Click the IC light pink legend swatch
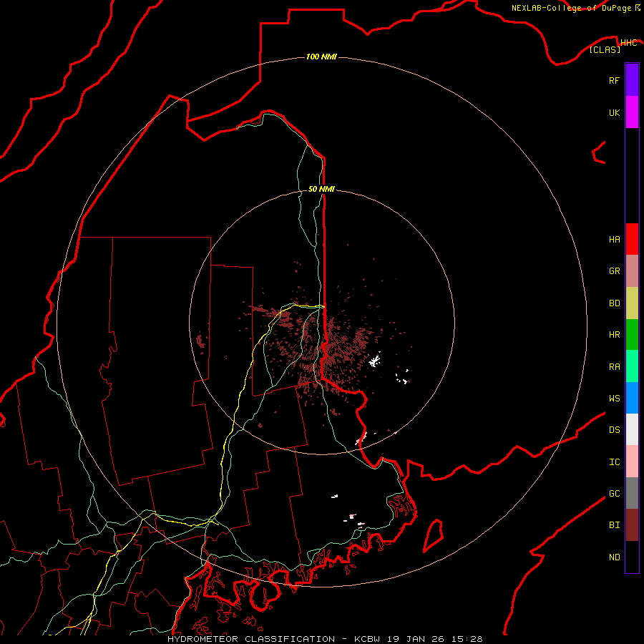644x644 pixels. [x=632, y=462]
